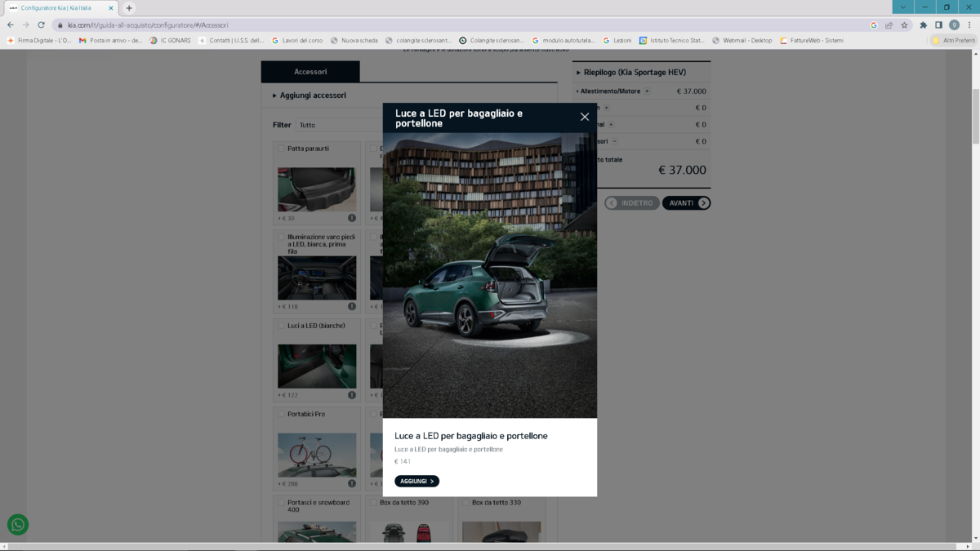Reload the page with browser refresh icon
Viewport: 980px width, 551px height.
(41, 25)
